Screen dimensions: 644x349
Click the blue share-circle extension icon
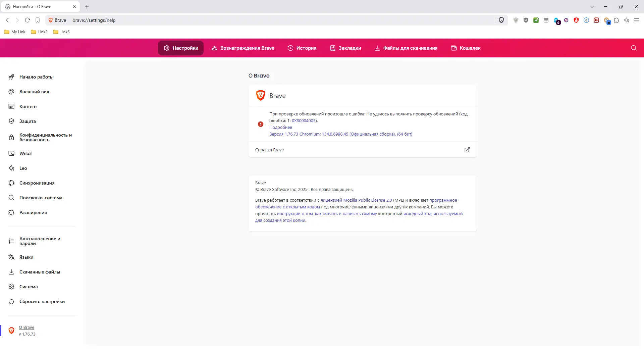(x=586, y=20)
